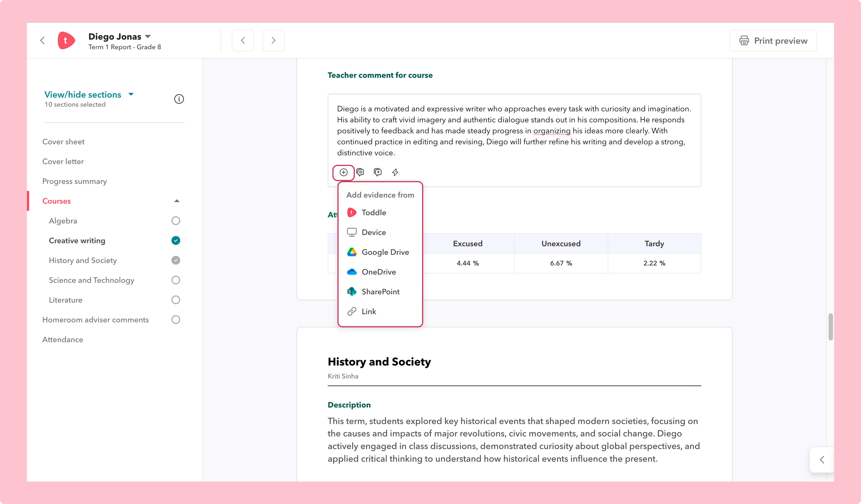The width and height of the screenshot is (861, 504).
Task: Click the Term 1 Report - Grade 8 subtitle
Action: pyautogui.click(x=125, y=47)
